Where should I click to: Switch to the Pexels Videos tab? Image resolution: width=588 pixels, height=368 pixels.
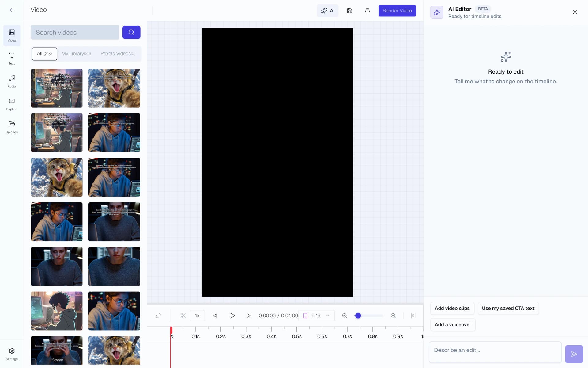tap(118, 54)
